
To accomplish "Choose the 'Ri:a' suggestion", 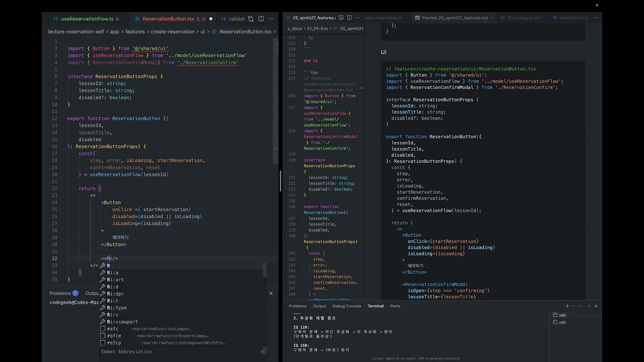I will (181, 273).
